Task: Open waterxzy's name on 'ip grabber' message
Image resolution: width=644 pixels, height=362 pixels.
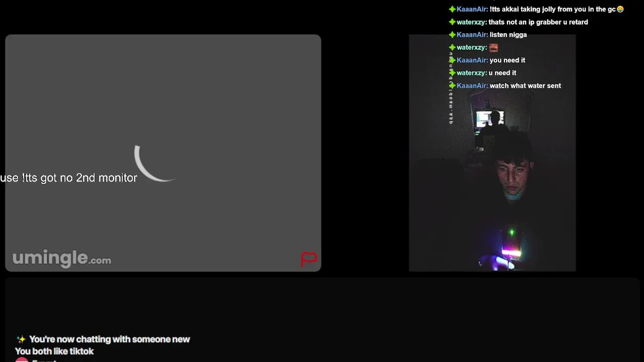Action: (x=471, y=22)
